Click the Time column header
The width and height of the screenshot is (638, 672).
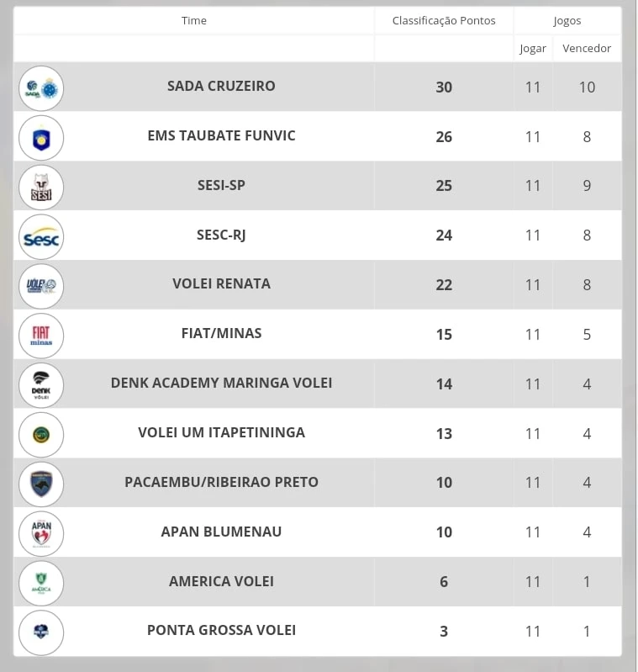[x=194, y=20]
